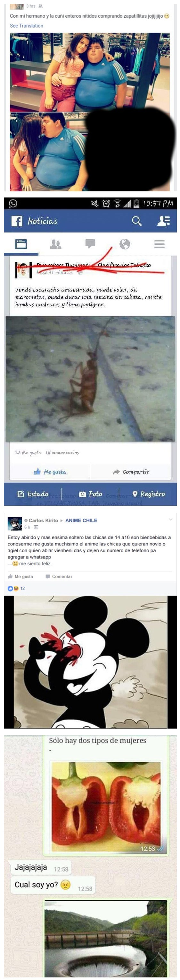Toggle Me gusta on Carlos Kirito post
The image size is (180, 980).
point(20,576)
